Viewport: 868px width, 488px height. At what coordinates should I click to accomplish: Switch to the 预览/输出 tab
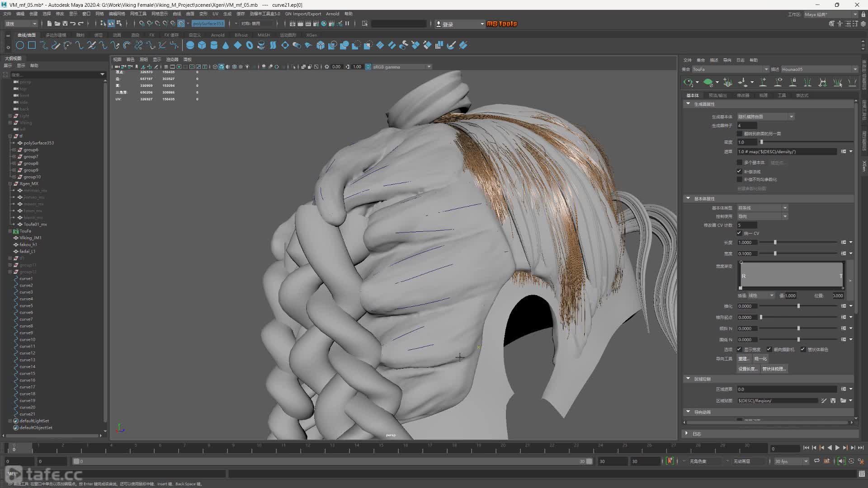coord(718,95)
